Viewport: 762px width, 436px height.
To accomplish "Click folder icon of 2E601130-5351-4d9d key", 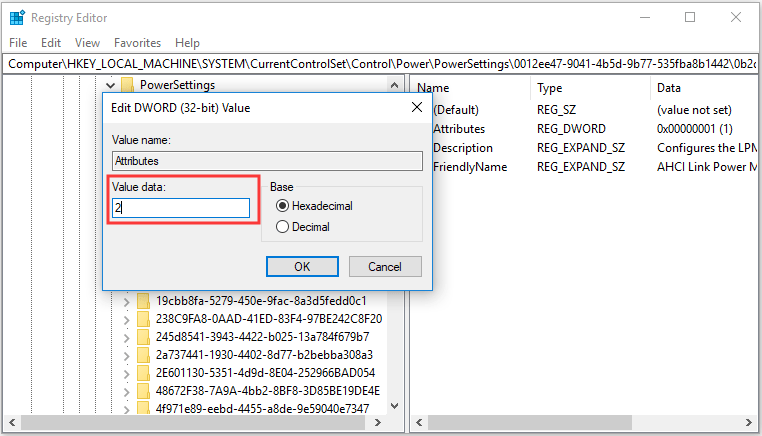I will click(x=143, y=373).
